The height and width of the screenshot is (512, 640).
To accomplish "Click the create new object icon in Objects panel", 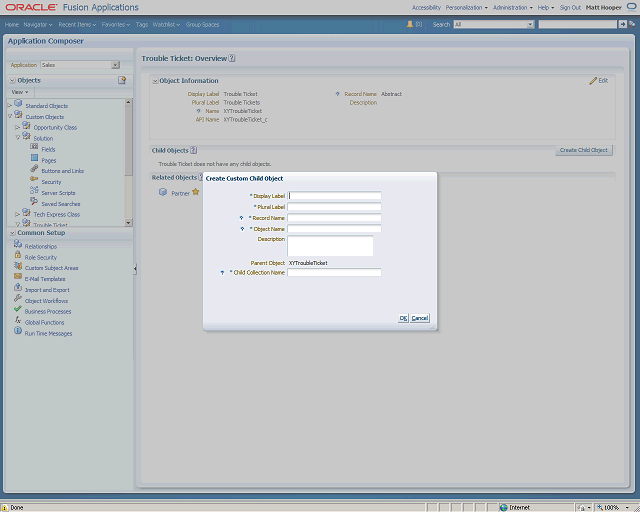I will [122, 80].
